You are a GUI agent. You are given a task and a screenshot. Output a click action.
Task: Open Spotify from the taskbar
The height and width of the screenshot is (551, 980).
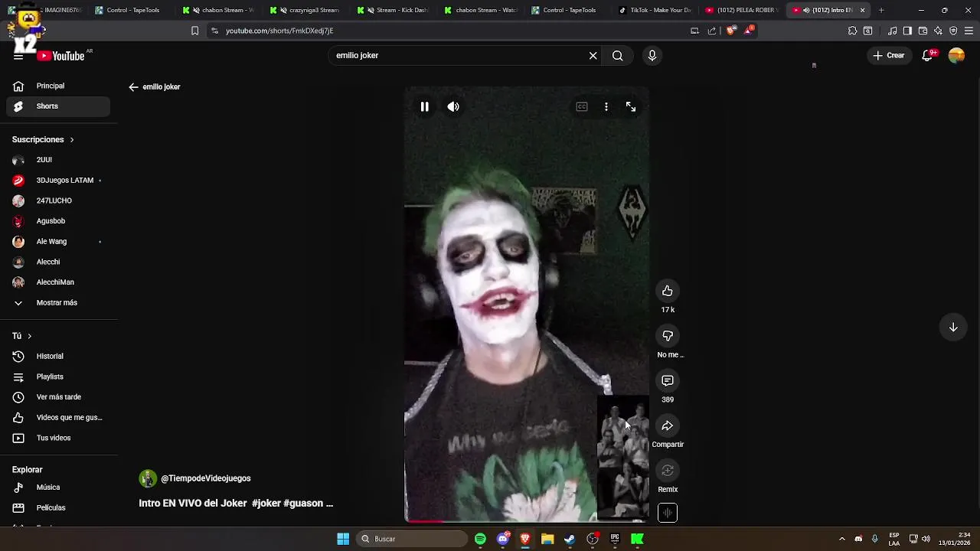pos(480,539)
